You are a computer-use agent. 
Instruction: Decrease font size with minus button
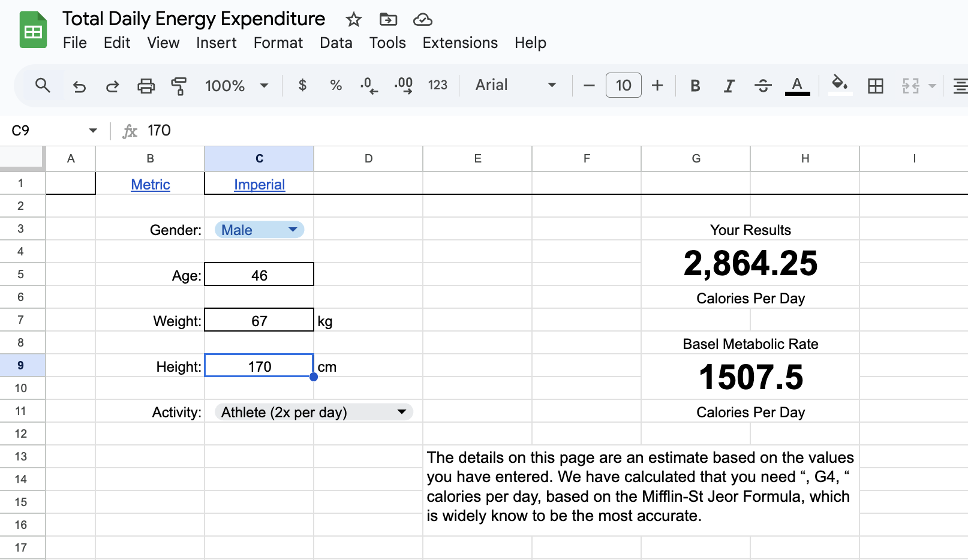(x=589, y=85)
